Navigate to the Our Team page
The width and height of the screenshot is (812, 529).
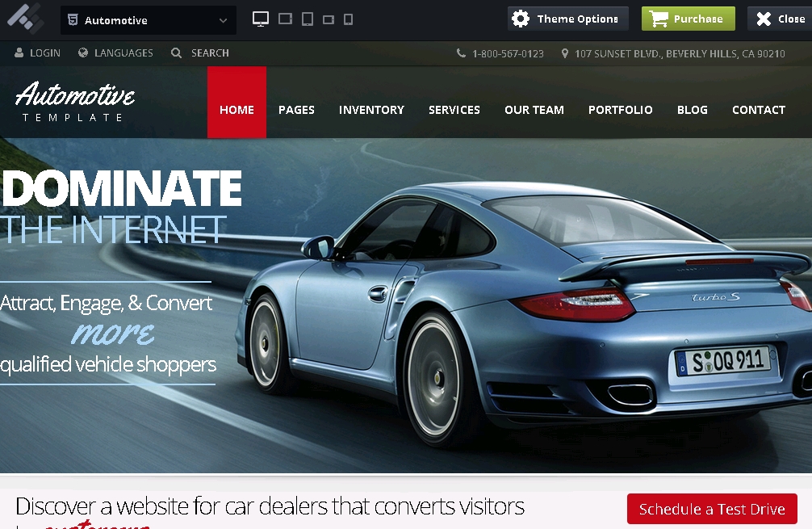[x=534, y=110]
